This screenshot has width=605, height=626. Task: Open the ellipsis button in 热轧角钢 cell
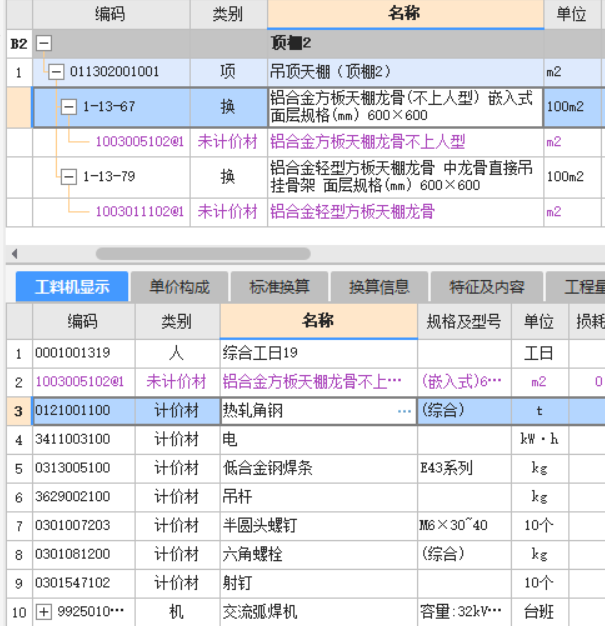pyautogui.click(x=404, y=411)
